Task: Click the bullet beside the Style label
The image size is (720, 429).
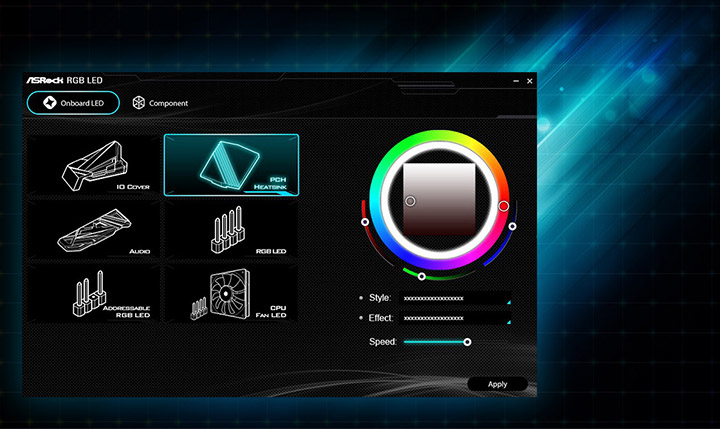Action: tap(361, 298)
